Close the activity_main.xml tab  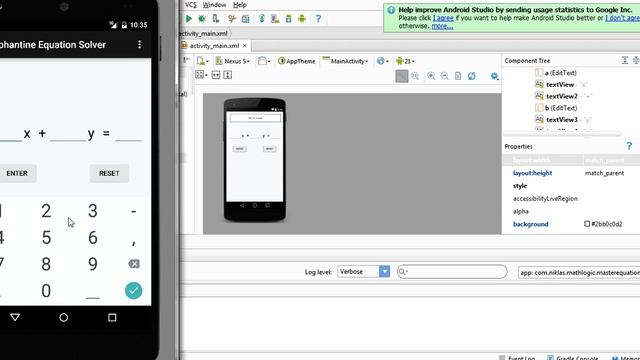[x=245, y=46]
